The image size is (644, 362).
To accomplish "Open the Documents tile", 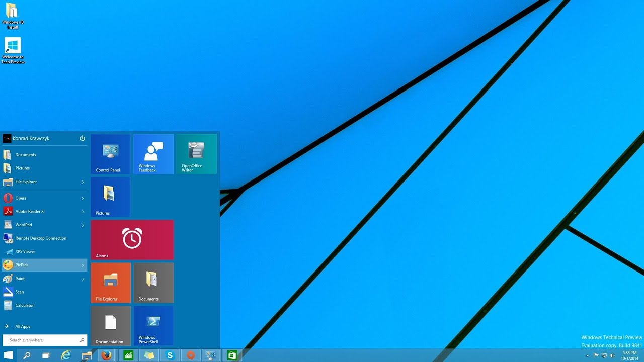I will click(x=153, y=283).
